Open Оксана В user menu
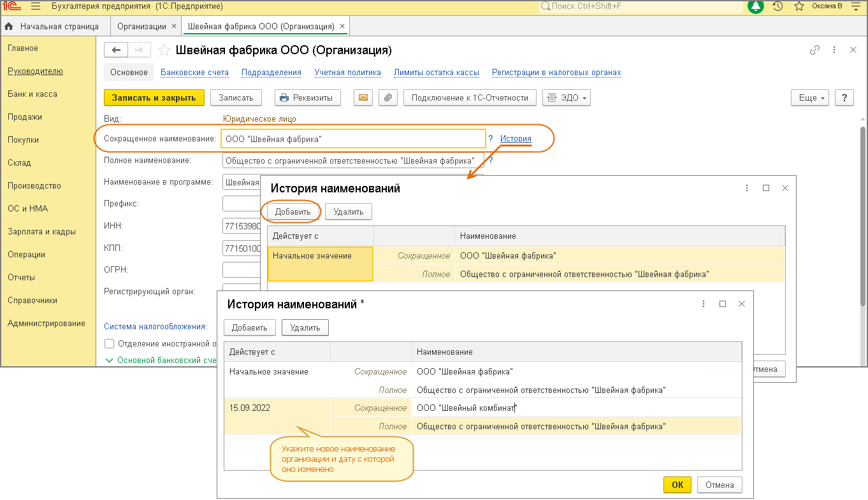The height and width of the screenshot is (500, 868). tap(827, 6)
